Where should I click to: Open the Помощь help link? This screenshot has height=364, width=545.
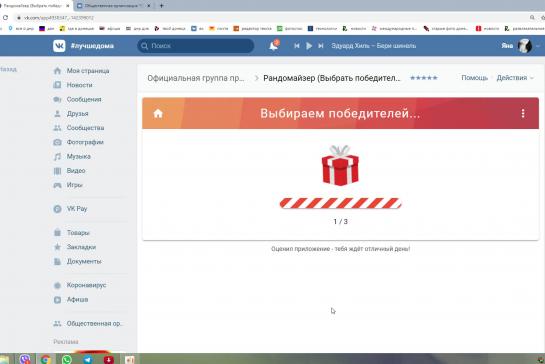pyautogui.click(x=474, y=78)
